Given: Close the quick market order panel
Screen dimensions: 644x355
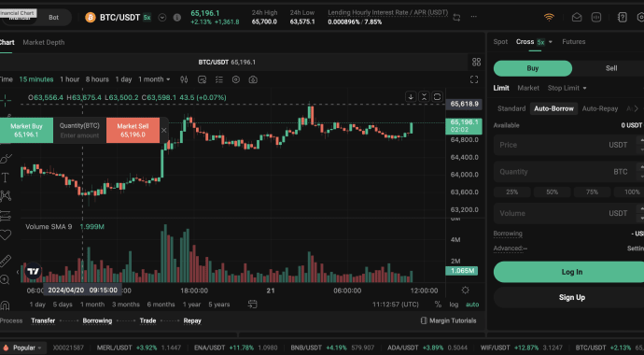Looking at the screenshot, I should [164, 130].
